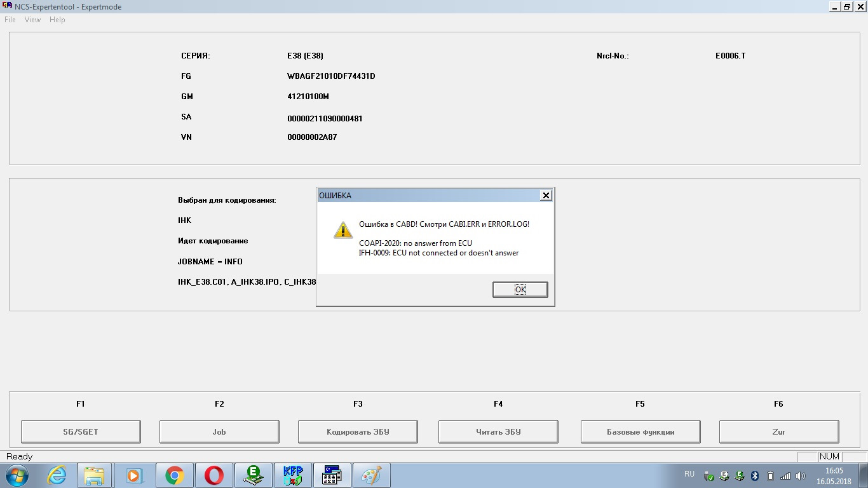868x488 pixels.
Task: Switch to KFP taskbar application
Action: [293, 475]
